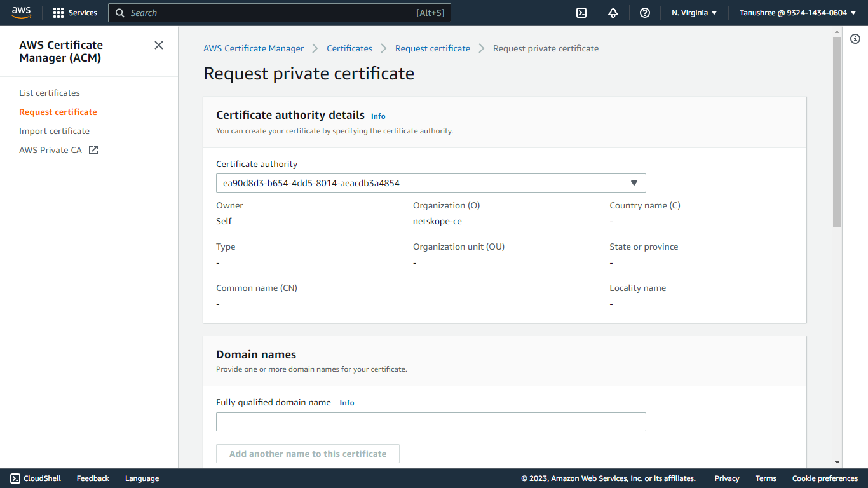Open the Privacy link
Image resolution: width=868 pixels, height=488 pixels.
click(x=727, y=478)
